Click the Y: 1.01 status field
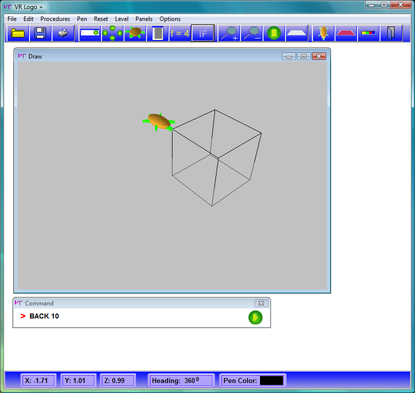The image size is (415, 393). 78,380
